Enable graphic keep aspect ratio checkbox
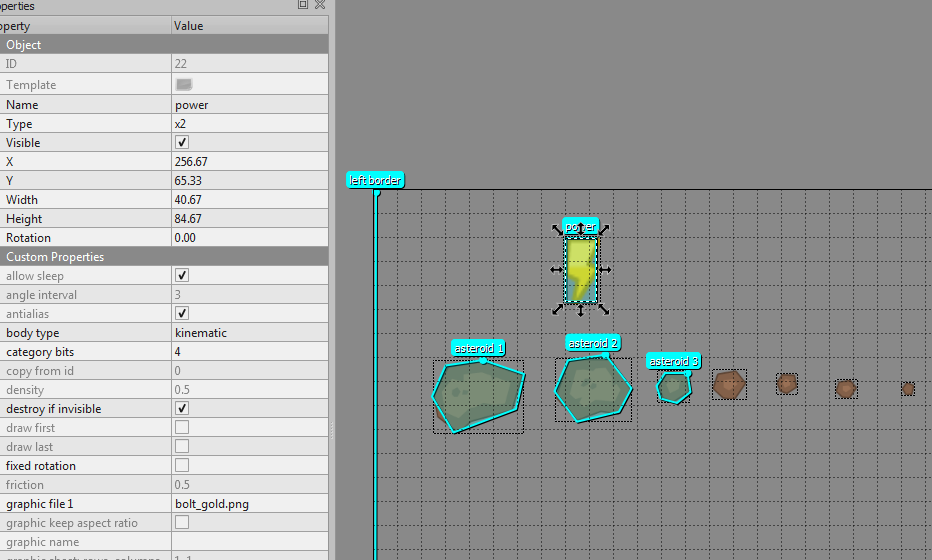 (182, 523)
